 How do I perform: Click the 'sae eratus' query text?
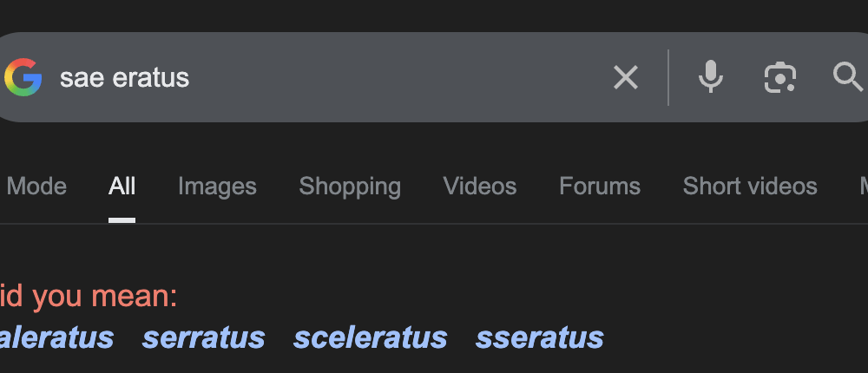click(124, 78)
